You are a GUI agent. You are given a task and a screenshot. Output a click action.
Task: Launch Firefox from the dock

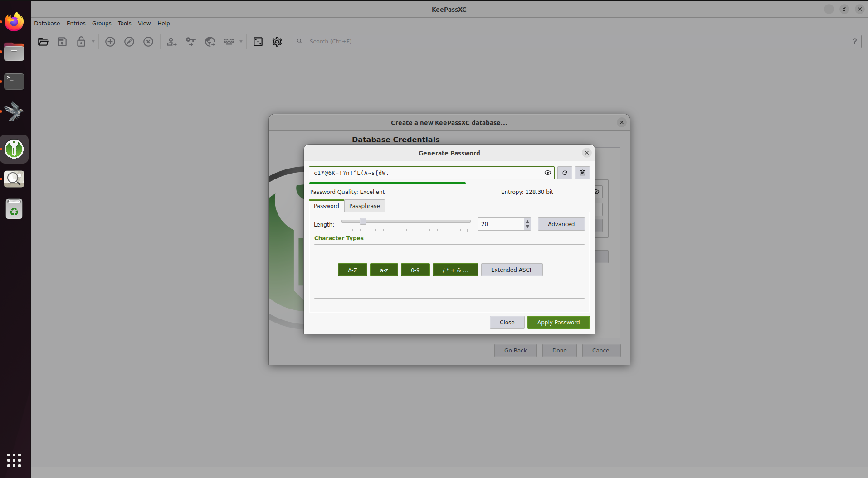[14, 22]
